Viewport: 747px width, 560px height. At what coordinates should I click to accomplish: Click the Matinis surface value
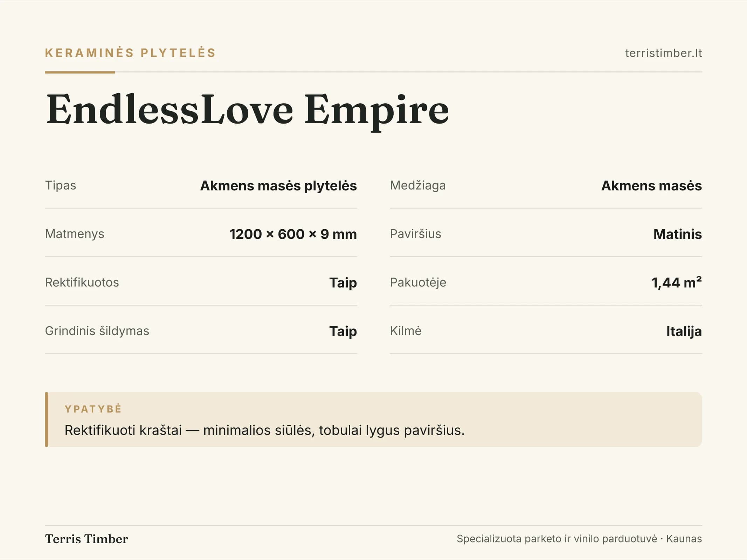[x=678, y=234]
